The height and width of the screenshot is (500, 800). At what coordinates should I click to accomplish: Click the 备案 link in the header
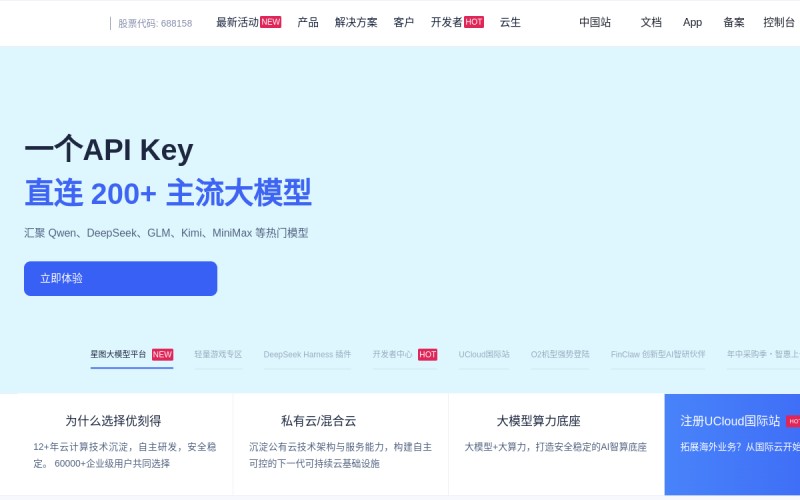pyautogui.click(x=734, y=22)
